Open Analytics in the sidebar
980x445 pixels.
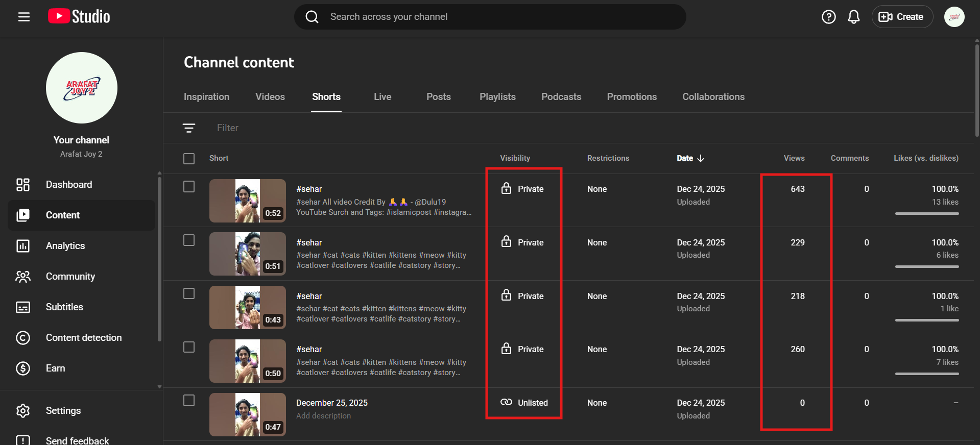click(65, 246)
